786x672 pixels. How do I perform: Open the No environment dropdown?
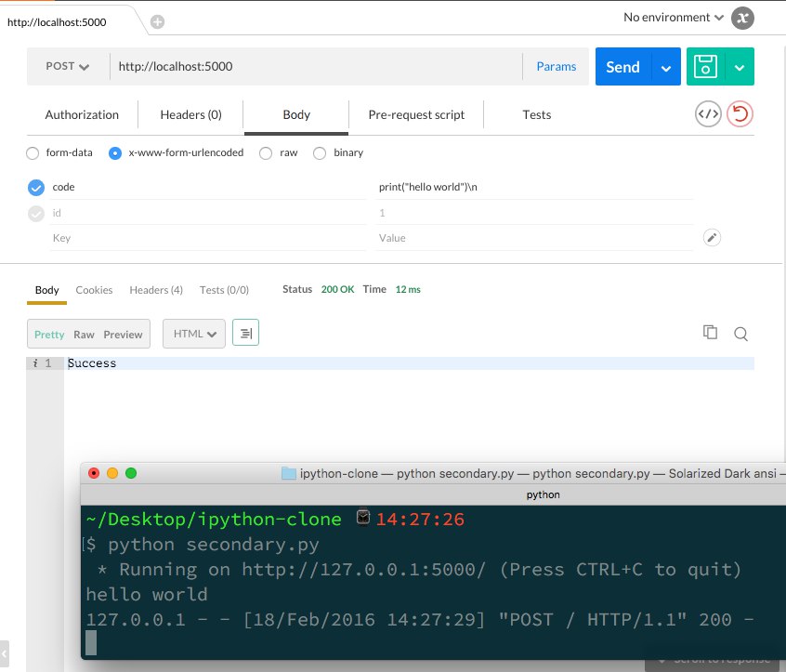pos(674,18)
